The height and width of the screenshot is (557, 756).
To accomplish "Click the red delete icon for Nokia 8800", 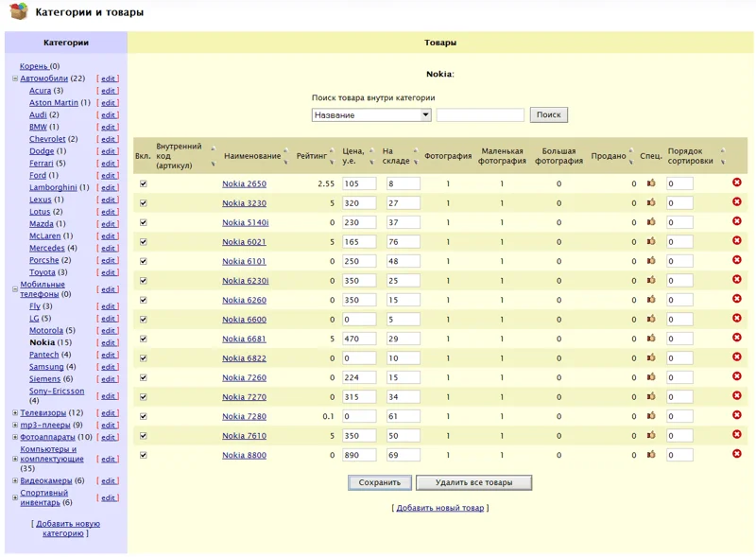I will tap(736, 454).
